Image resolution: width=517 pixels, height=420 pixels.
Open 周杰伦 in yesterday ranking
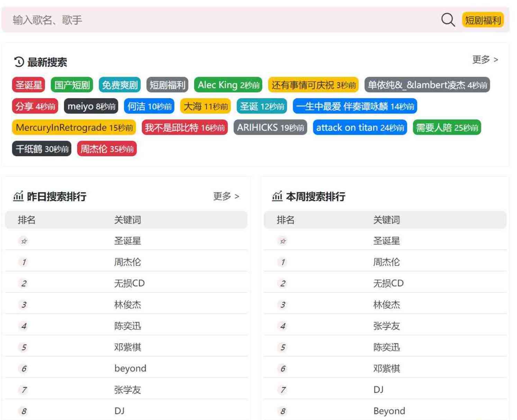128,262
